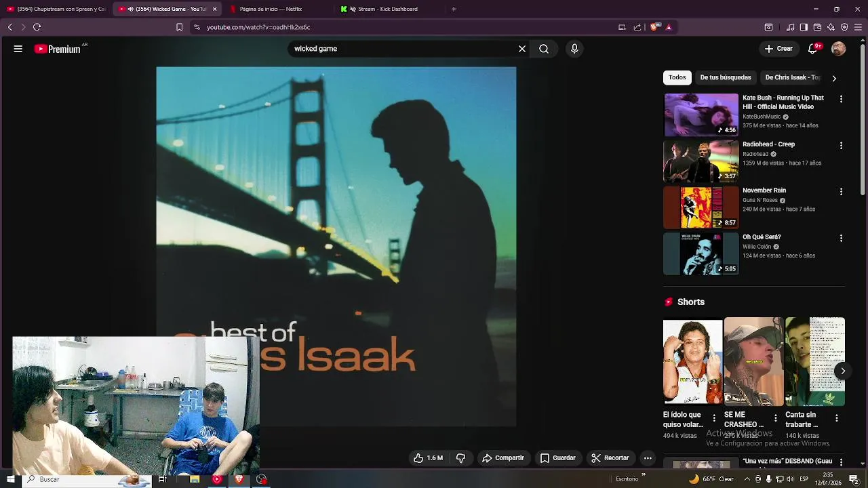Open options menu for November Rain
Viewport: 868px width, 488px height.
click(x=841, y=192)
